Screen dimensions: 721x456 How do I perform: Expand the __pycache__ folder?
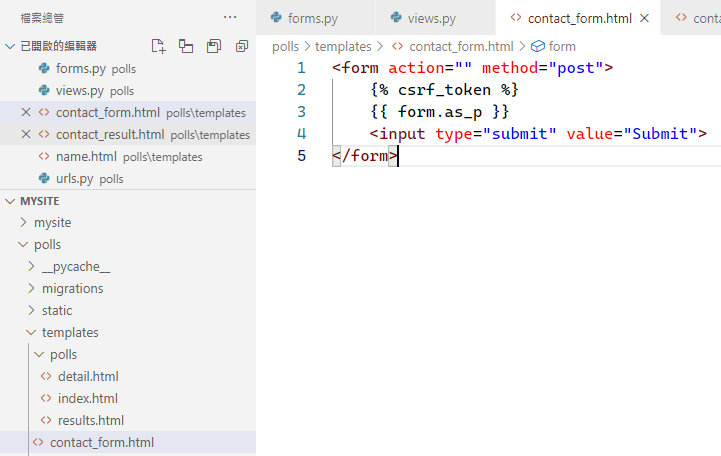[x=75, y=266]
